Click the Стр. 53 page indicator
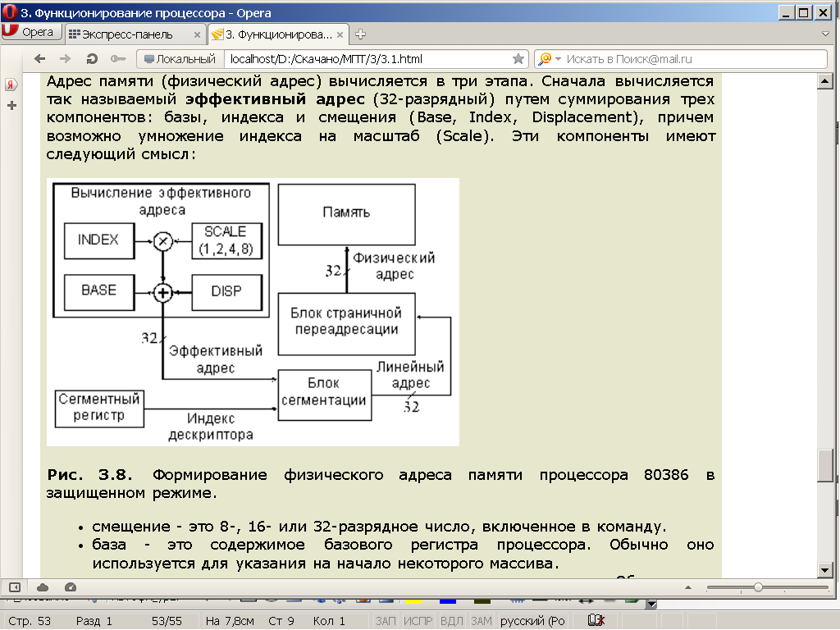Screen dimensions: 840x630 tap(30, 621)
